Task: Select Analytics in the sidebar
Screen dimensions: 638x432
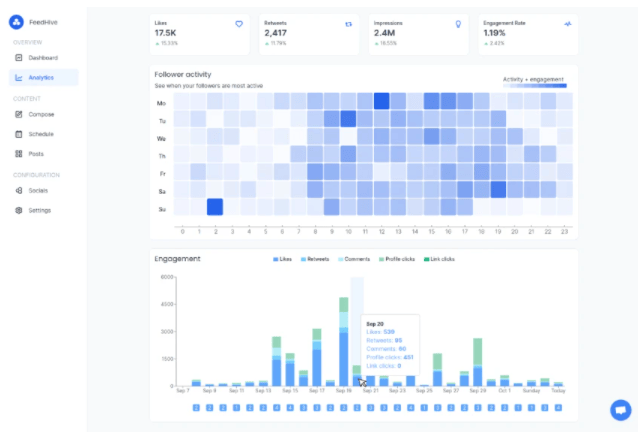Action: (x=40, y=77)
